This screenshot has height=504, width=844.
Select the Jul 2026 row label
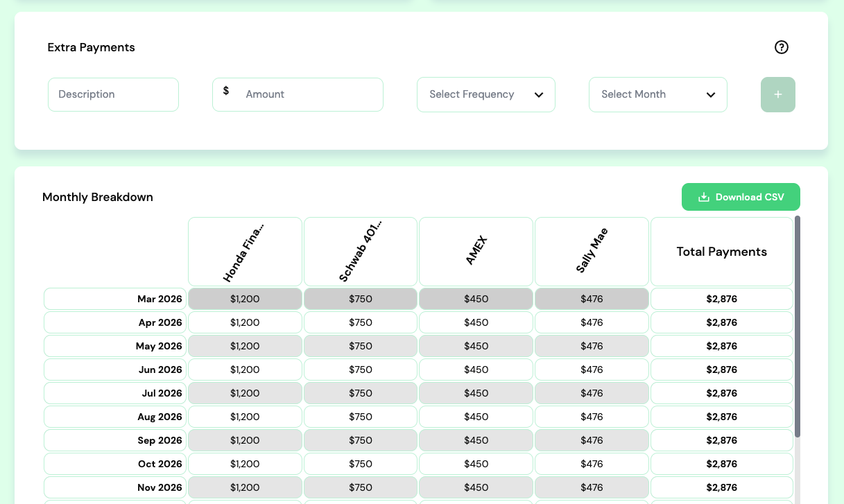click(115, 393)
